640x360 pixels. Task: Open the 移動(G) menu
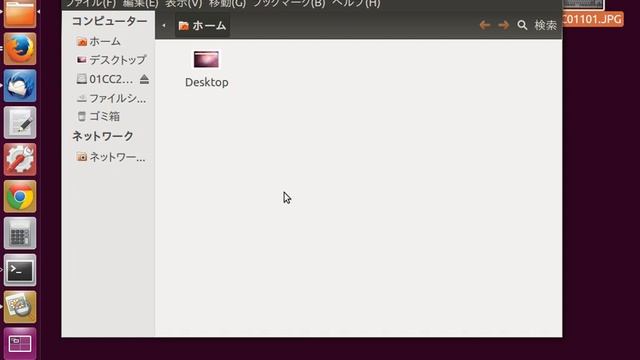point(227,4)
